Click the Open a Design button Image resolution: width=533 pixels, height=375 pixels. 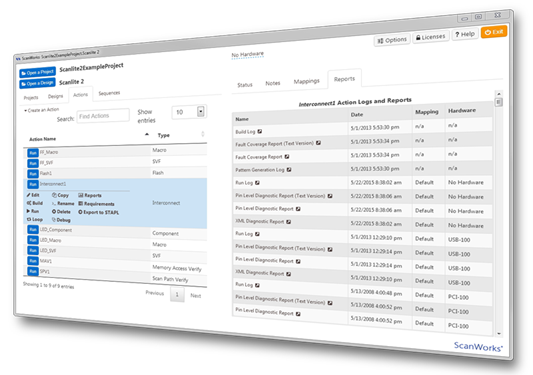(37, 83)
